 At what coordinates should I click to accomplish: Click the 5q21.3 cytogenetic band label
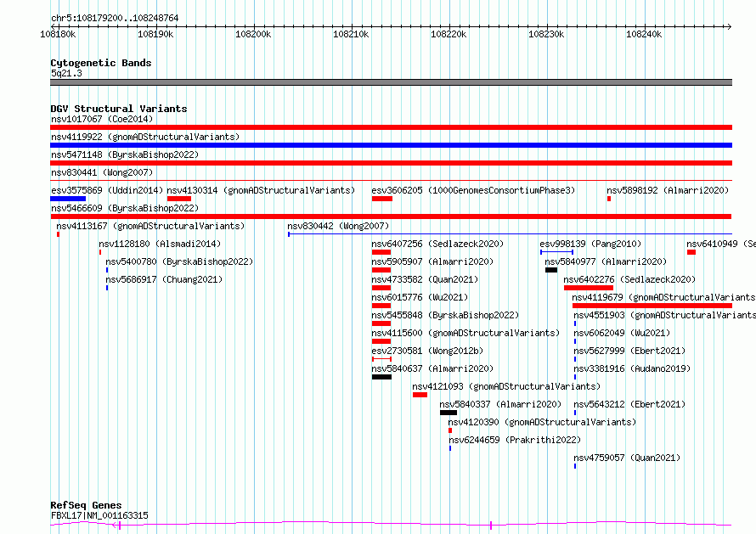pyautogui.click(x=66, y=73)
